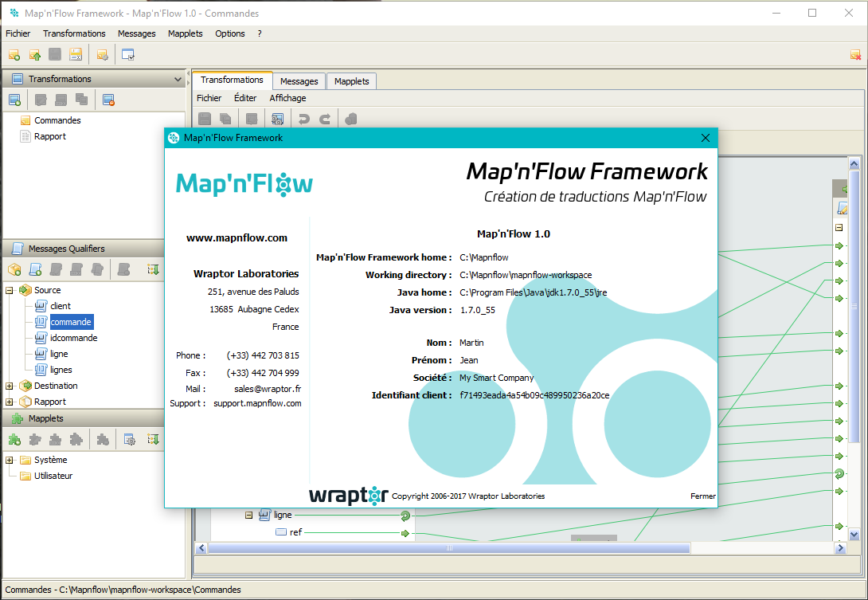Click the Mapplets panel green puzzle header icon
Screen dimensions: 868x600
18,419
